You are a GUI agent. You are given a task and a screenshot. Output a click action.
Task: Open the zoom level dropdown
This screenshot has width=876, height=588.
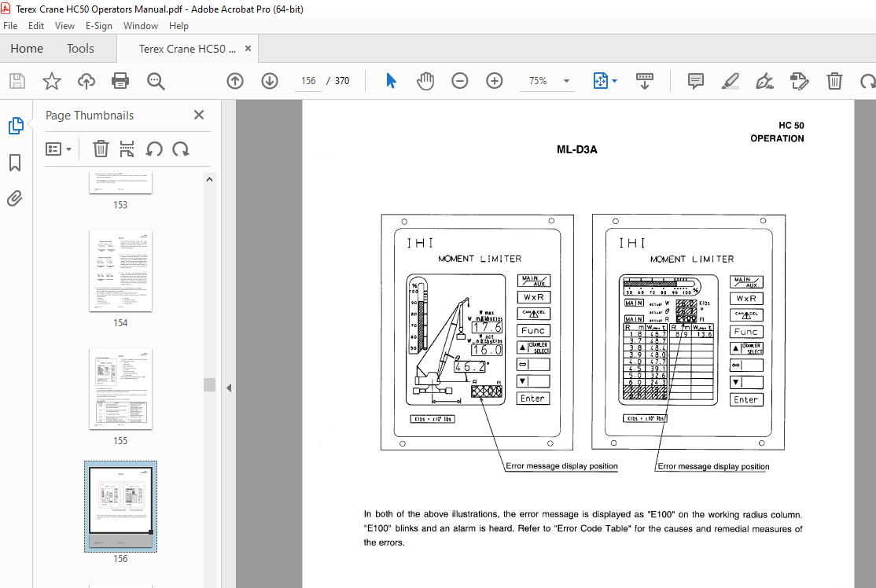[x=566, y=81]
